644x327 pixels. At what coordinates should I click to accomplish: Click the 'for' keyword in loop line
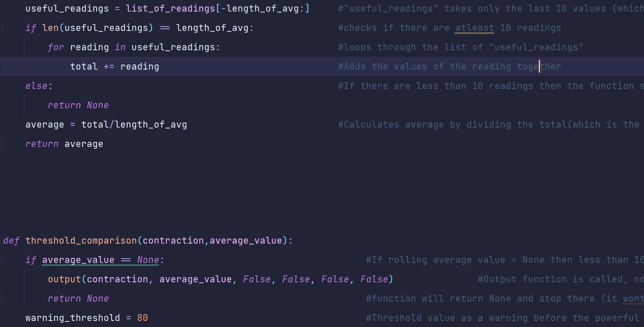point(56,47)
